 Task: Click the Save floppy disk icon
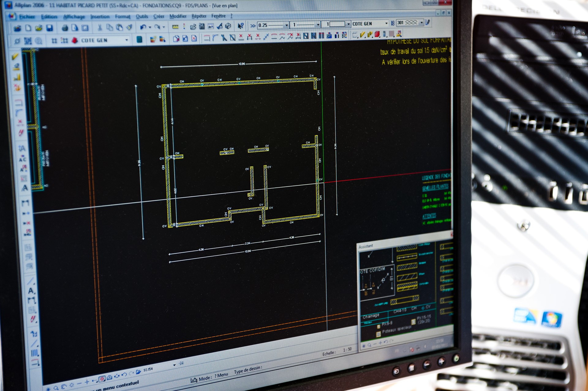(49, 28)
